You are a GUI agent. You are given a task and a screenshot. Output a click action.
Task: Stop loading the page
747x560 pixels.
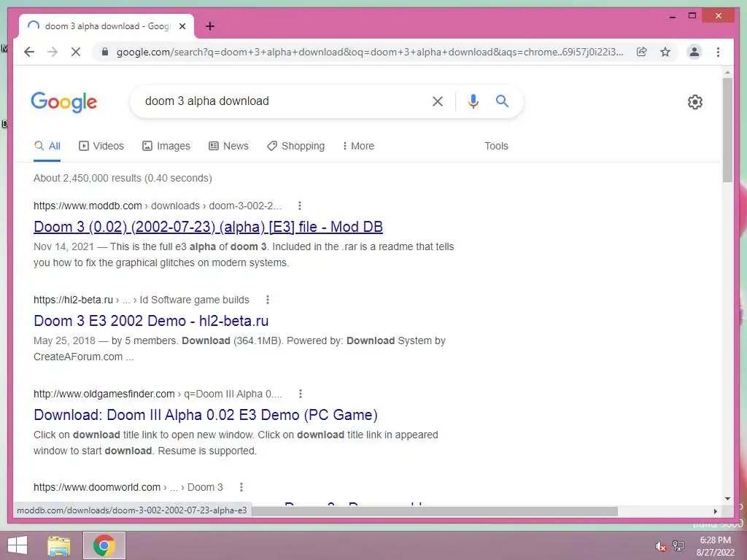[x=76, y=52]
